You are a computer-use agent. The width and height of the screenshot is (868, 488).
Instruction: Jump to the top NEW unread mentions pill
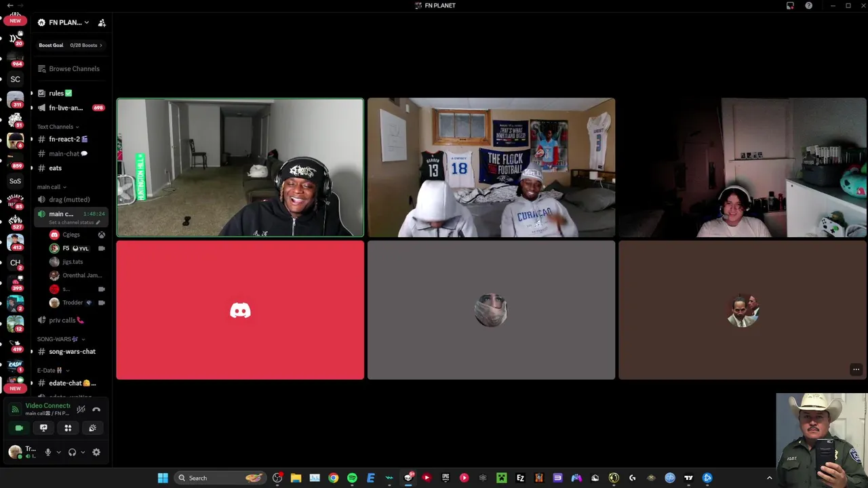tap(15, 20)
